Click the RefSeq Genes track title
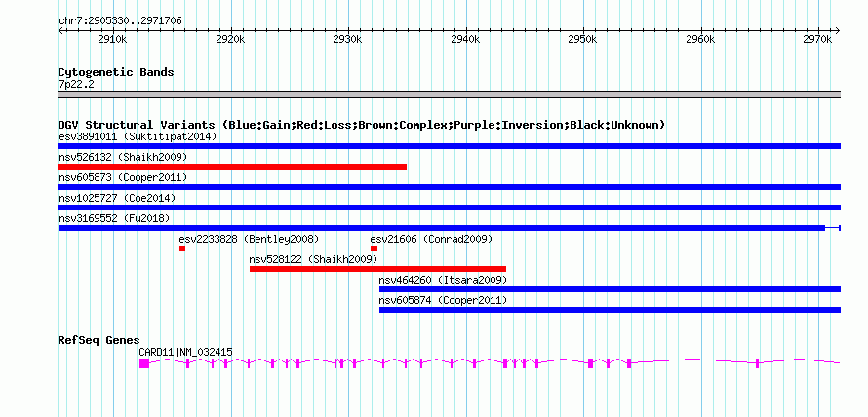 coord(99,340)
